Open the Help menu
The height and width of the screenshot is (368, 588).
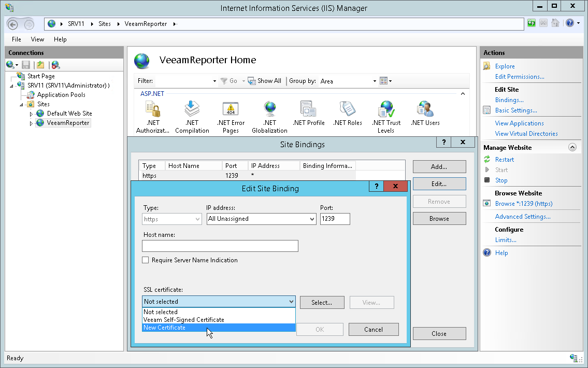tap(60, 39)
